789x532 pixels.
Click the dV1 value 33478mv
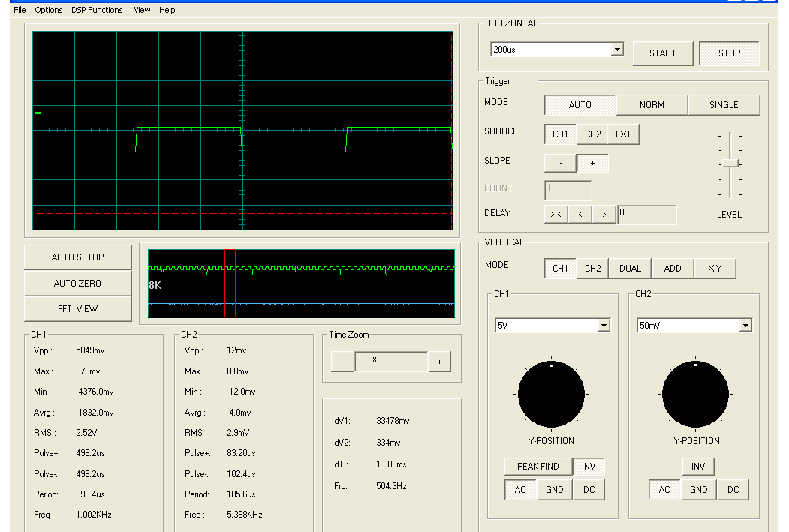coord(393,421)
